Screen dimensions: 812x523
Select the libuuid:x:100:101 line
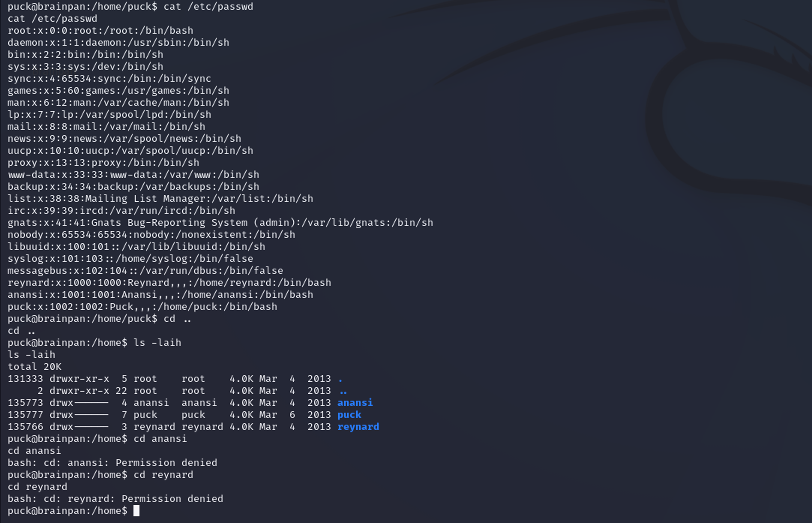coord(136,246)
